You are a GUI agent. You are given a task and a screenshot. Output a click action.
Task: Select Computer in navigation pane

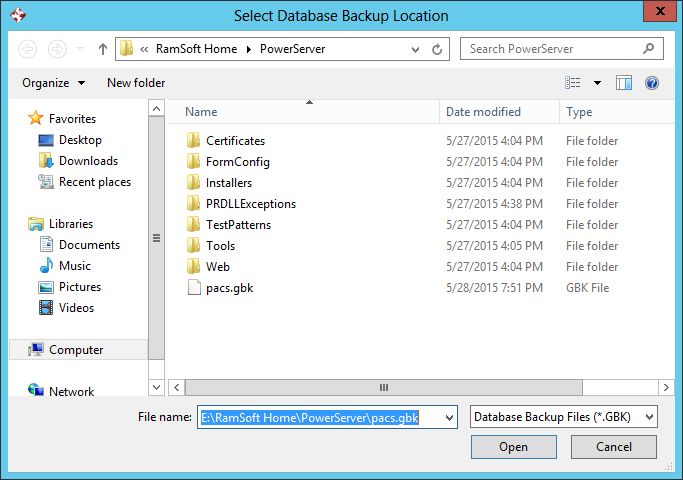76,350
